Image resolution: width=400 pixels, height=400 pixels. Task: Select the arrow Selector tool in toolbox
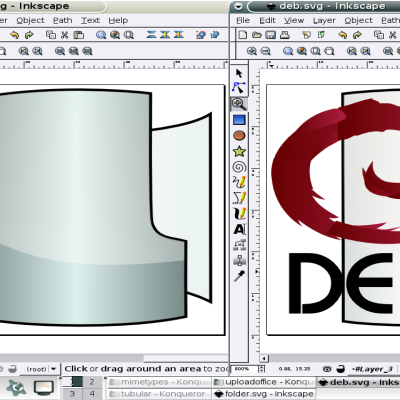[239, 73]
